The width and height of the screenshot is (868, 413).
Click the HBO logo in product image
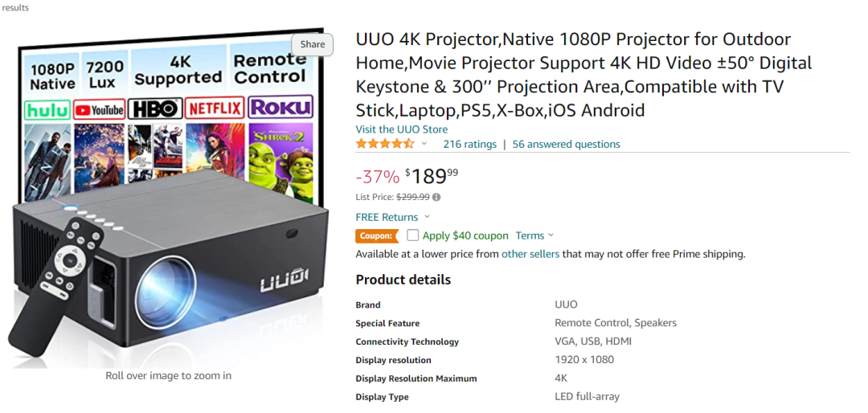click(155, 108)
